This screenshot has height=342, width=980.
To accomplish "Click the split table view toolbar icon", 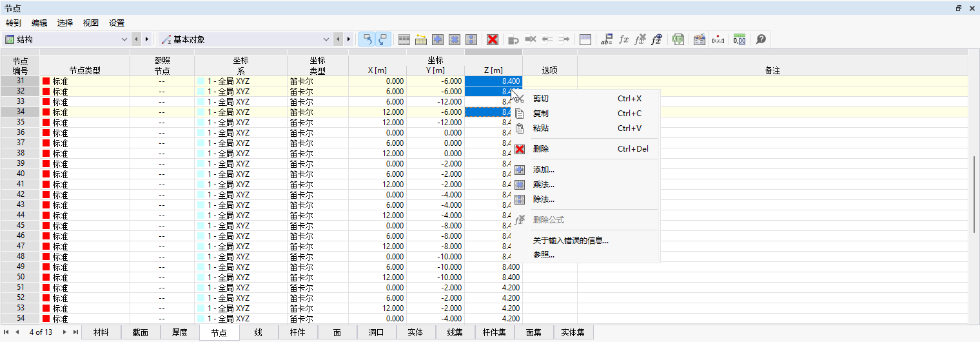I will click(585, 39).
